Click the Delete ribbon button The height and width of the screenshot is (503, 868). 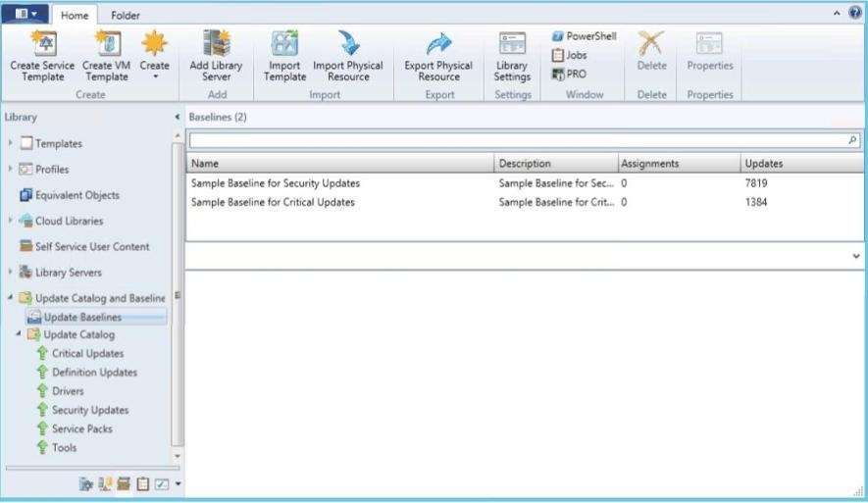click(x=651, y=51)
